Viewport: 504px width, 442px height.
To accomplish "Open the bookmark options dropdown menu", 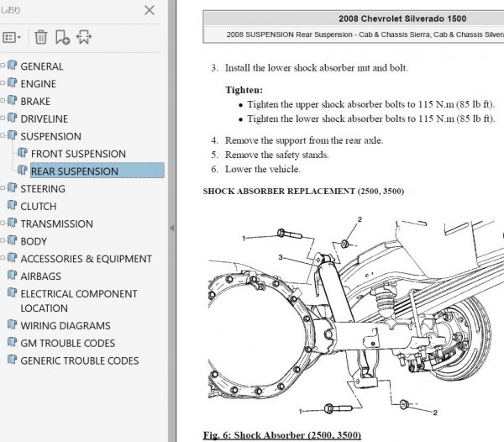I will pos(12,37).
